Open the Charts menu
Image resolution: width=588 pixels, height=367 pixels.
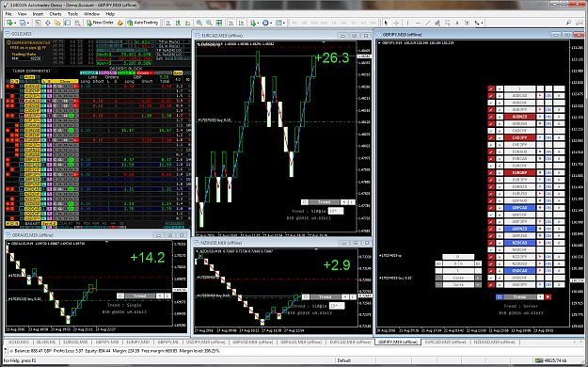coord(56,14)
